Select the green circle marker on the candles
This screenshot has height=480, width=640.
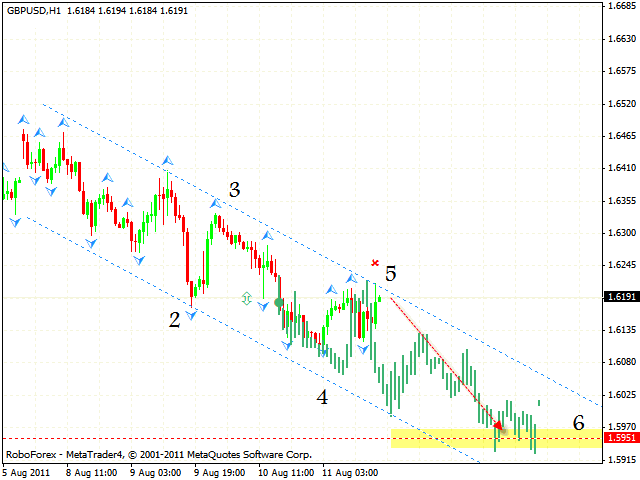click(x=279, y=302)
